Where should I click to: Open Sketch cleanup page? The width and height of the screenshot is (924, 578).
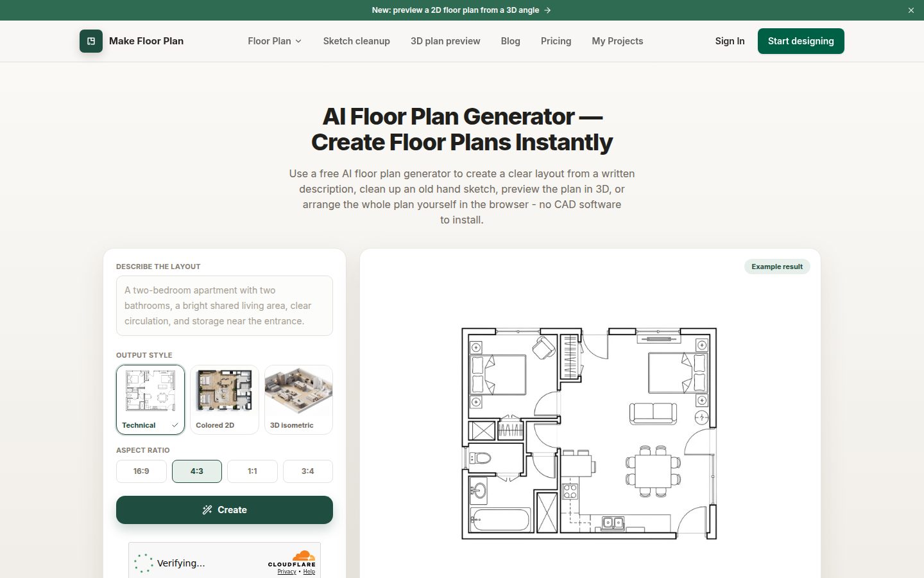(357, 41)
